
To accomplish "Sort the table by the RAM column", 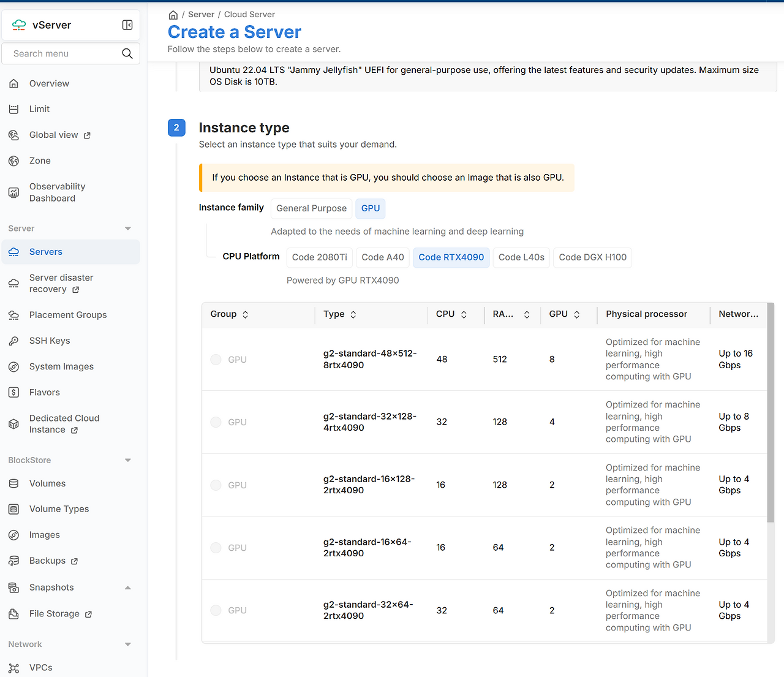I will click(x=527, y=314).
